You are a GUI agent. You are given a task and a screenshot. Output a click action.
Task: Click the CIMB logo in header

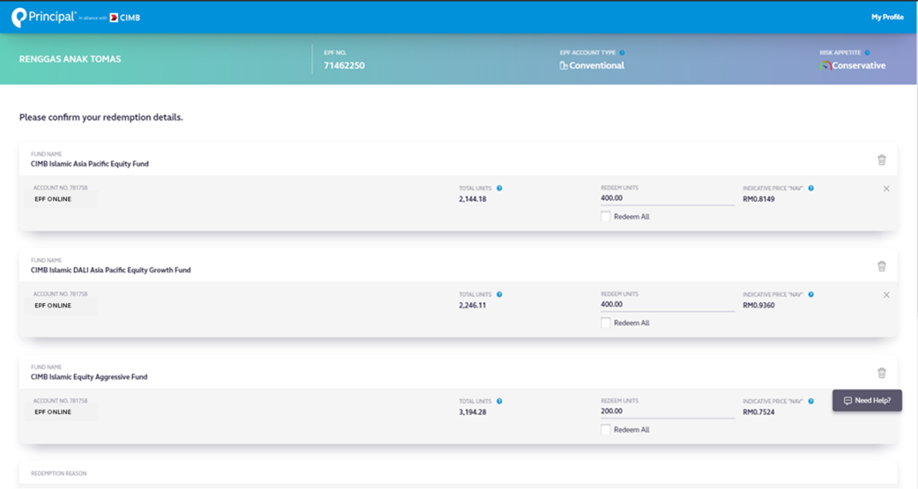click(x=125, y=18)
